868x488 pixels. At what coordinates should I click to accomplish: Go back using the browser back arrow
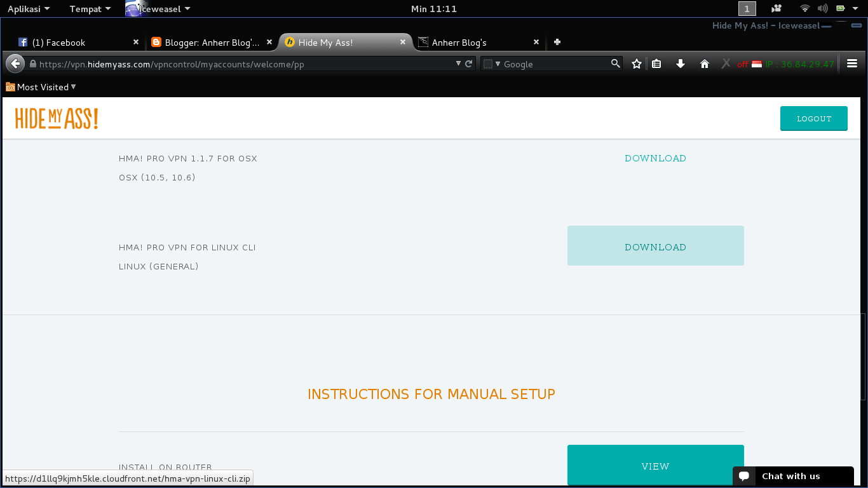(x=15, y=64)
